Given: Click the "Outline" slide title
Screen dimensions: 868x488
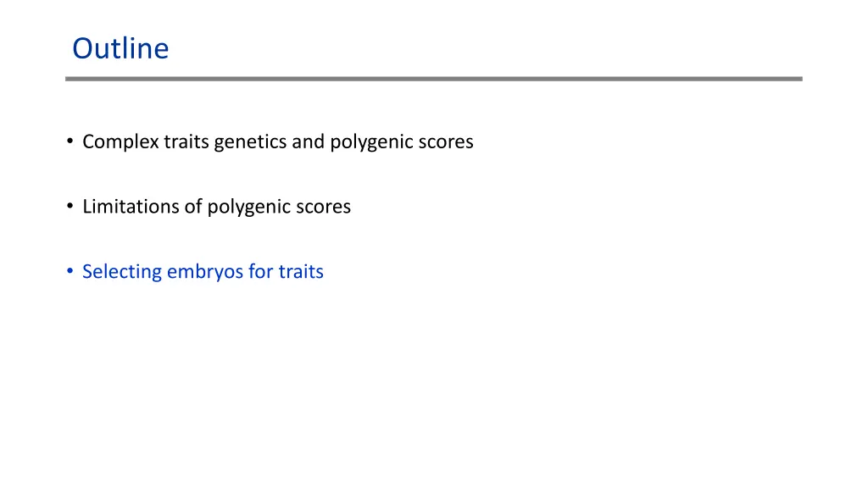Looking at the screenshot, I should coord(120,48).
